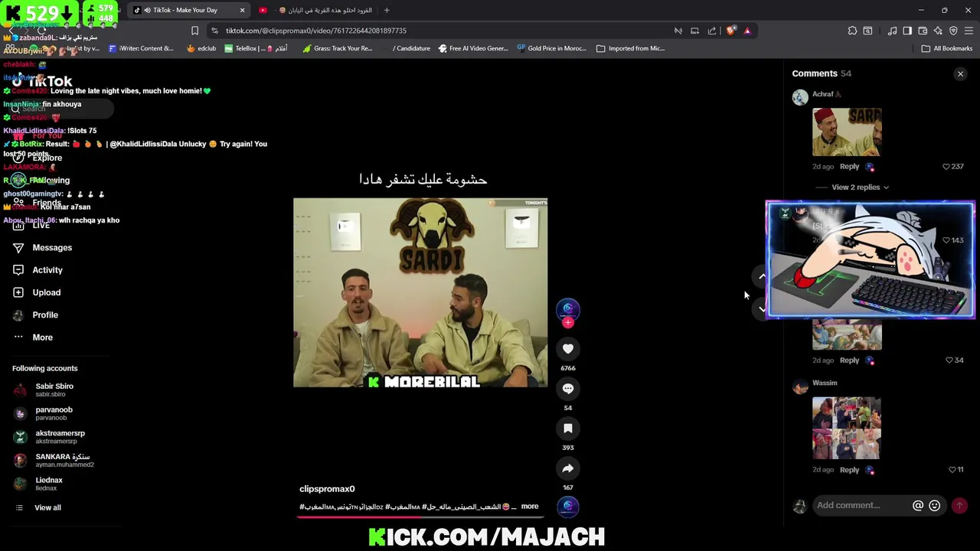Open parvanoob following account
The width and height of the screenshot is (980, 551).
(x=44, y=413)
